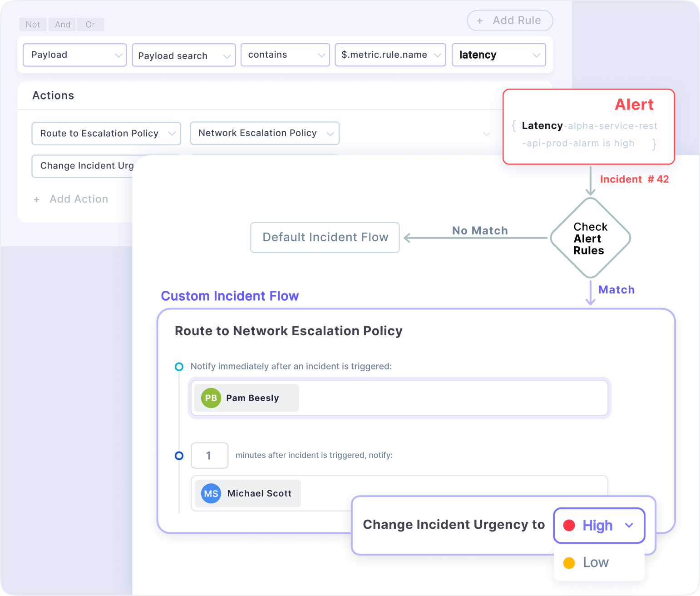
Task: Select the minutes-after-incident radio button
Action: pos(179,456)
